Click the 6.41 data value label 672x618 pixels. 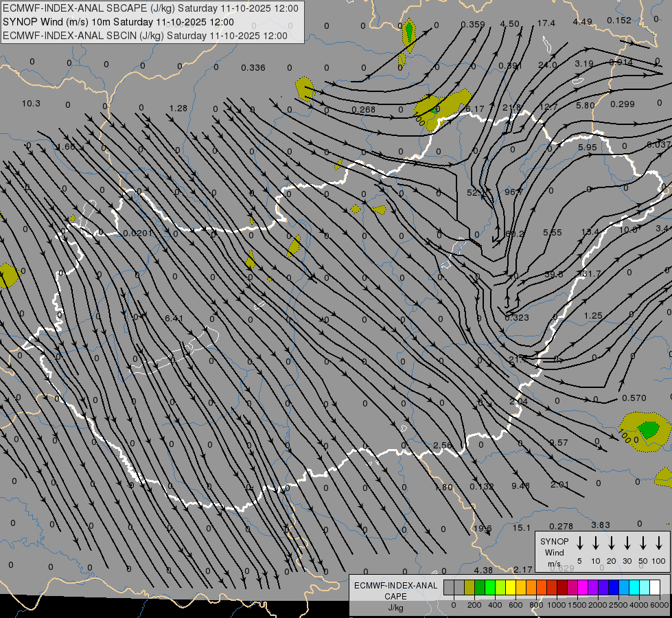[174, 318]
